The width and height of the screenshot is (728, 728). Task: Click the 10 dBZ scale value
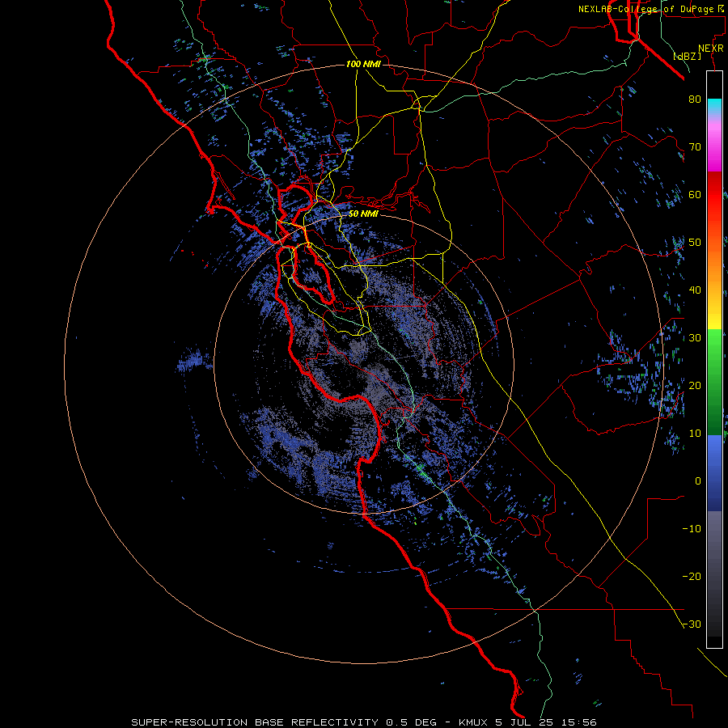pos(695,434)
